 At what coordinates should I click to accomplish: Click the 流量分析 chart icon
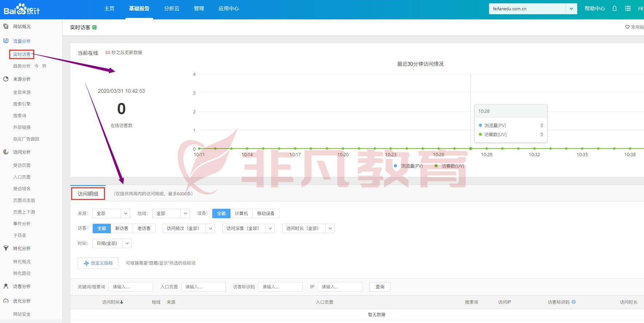coord(6,41)
